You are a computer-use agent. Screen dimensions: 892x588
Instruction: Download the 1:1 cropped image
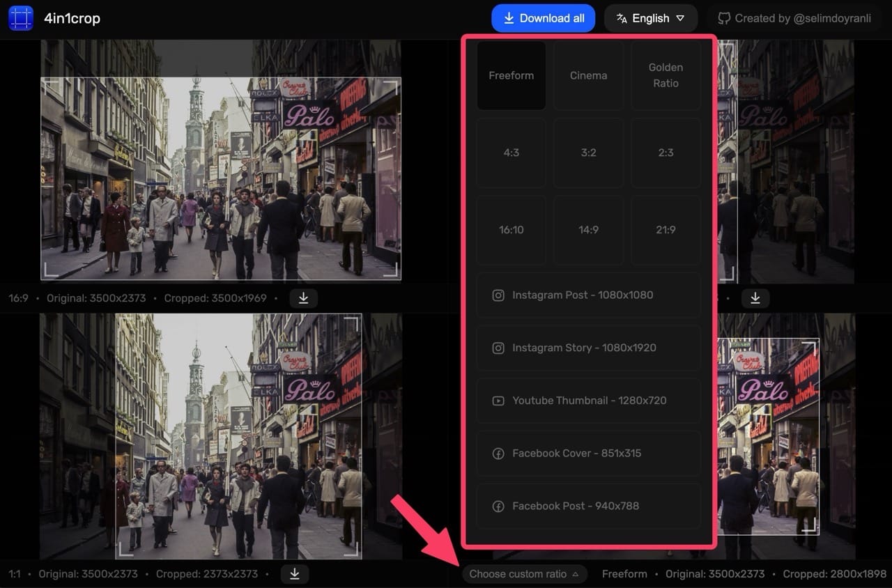(295, 574)
